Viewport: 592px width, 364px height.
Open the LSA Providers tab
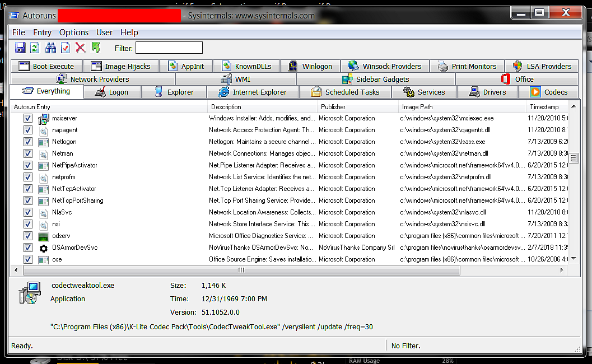(542, 67)
